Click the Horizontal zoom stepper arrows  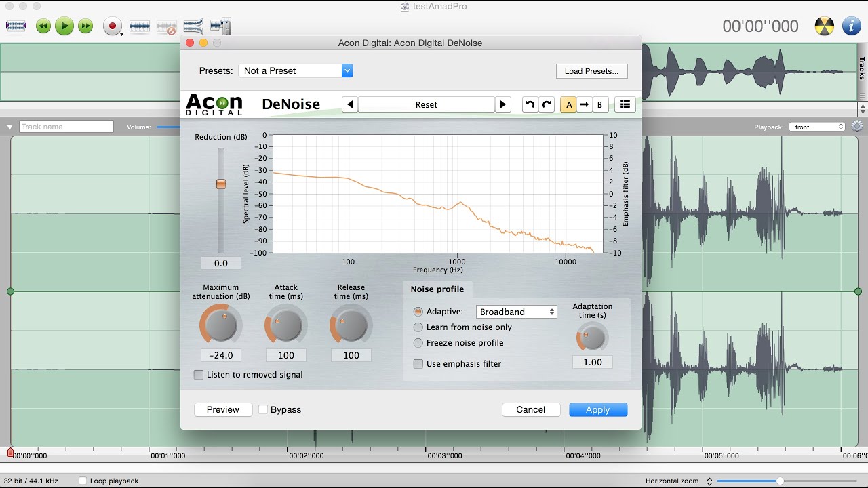(709, 481)
